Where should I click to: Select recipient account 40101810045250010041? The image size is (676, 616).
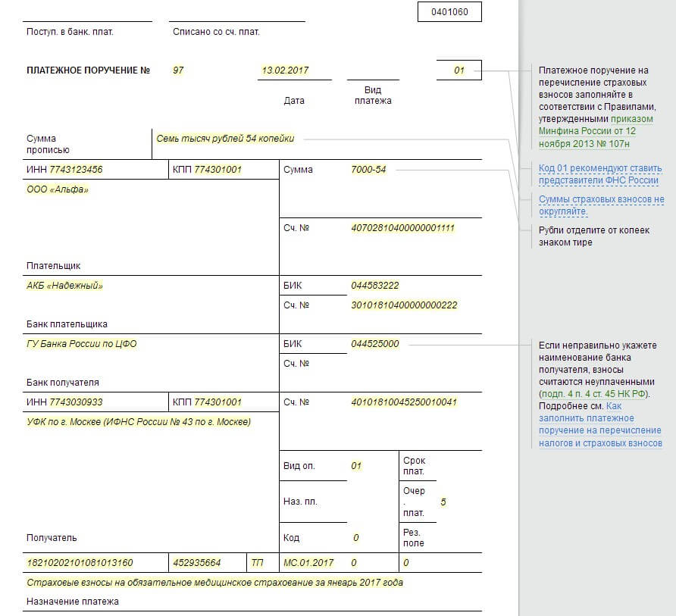[403, 402]
